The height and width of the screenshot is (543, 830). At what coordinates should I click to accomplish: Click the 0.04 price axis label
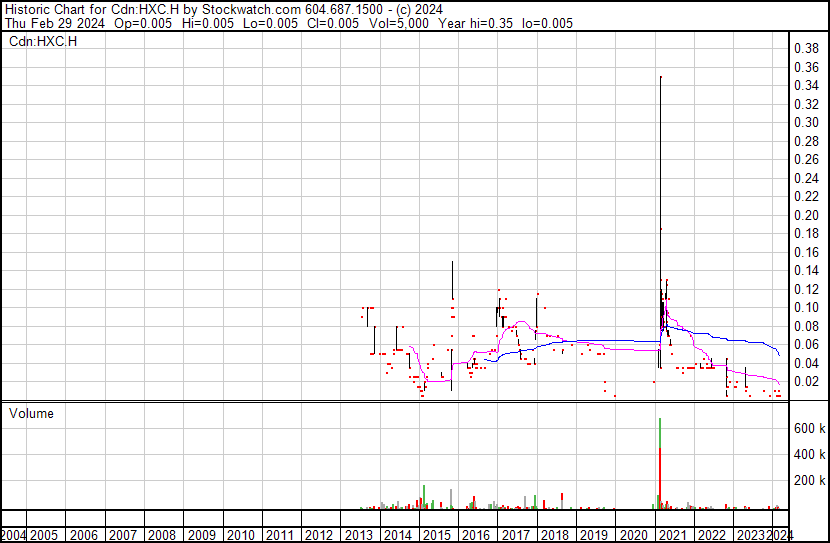point(806,364)
